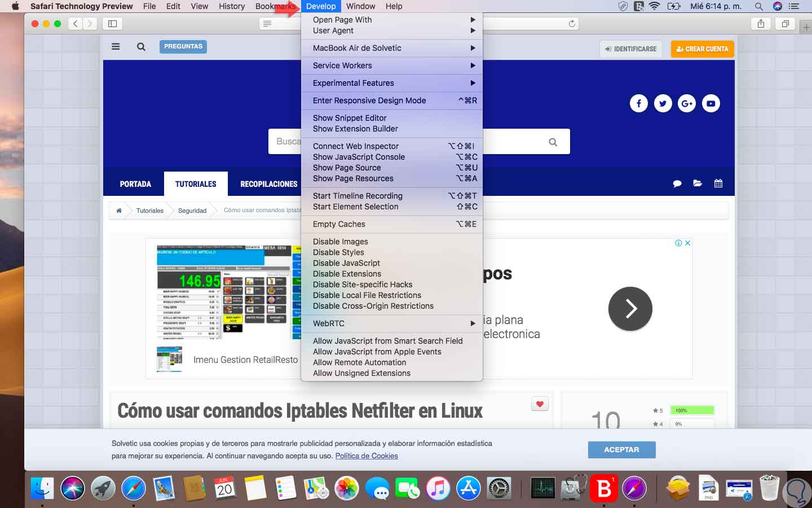Image resolution: width=812 pixels, height=508 pixels.
Task: Toggle Disable JavaScript
Action: click(x=392, y=263)
